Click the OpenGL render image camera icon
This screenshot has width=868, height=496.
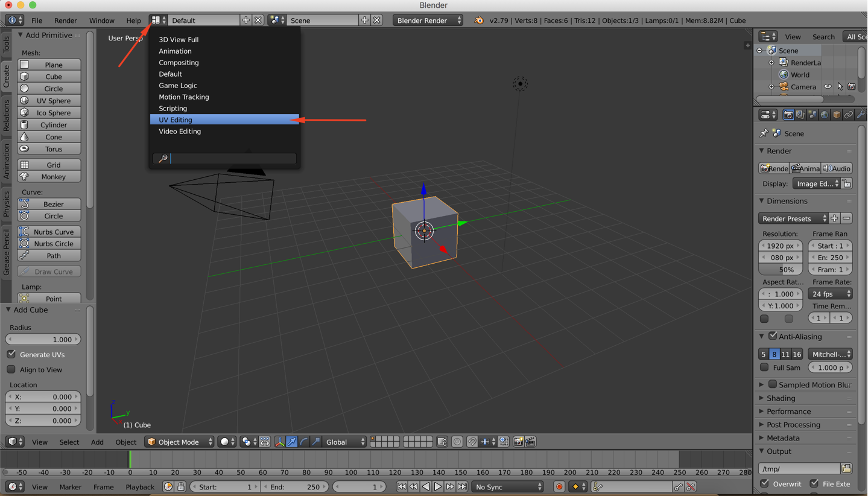point(518,442)
